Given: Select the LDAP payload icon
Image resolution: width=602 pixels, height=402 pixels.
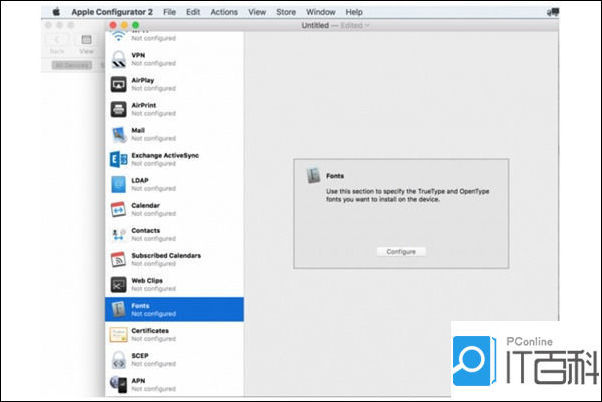Looking at the screenshot, I should coord(118,184).
